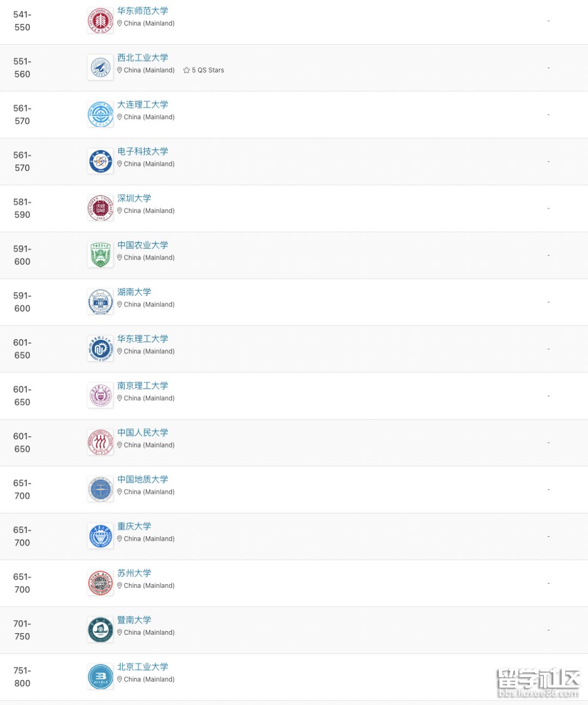Click the 中国农业大学 green shield logo

pyautogui.click(x=100, y=255)
